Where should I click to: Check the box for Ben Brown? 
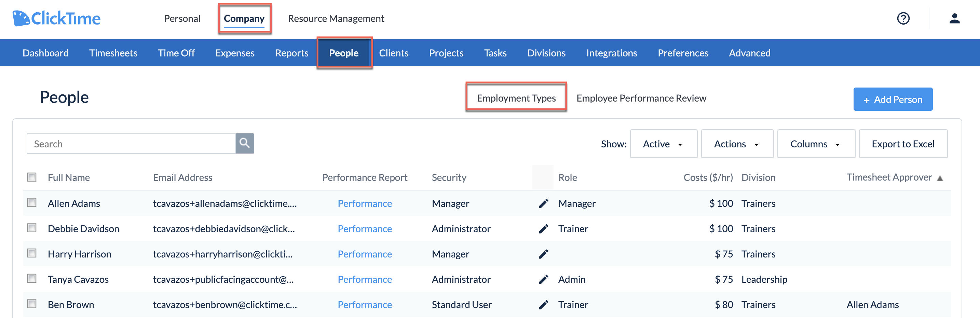(x=32, y=304)
